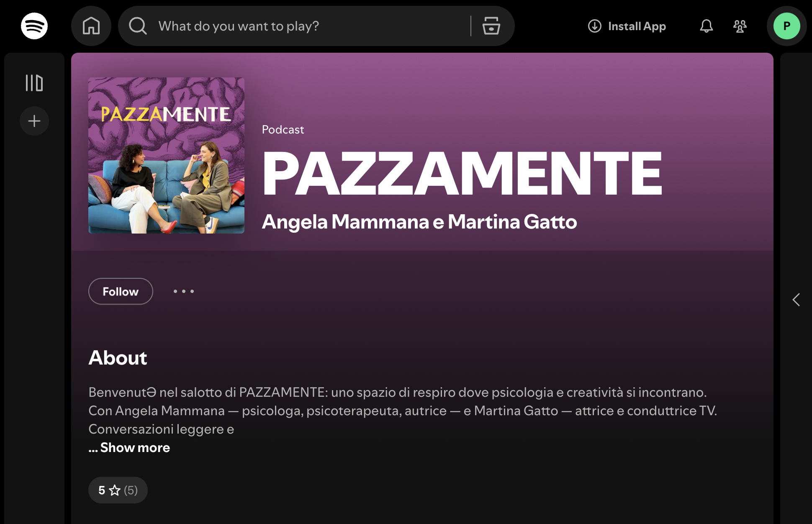Image resolution: width=812 pixels, height=524 pixels.
Task: Open the three-dot options menu
Action: tap(183, 291)
